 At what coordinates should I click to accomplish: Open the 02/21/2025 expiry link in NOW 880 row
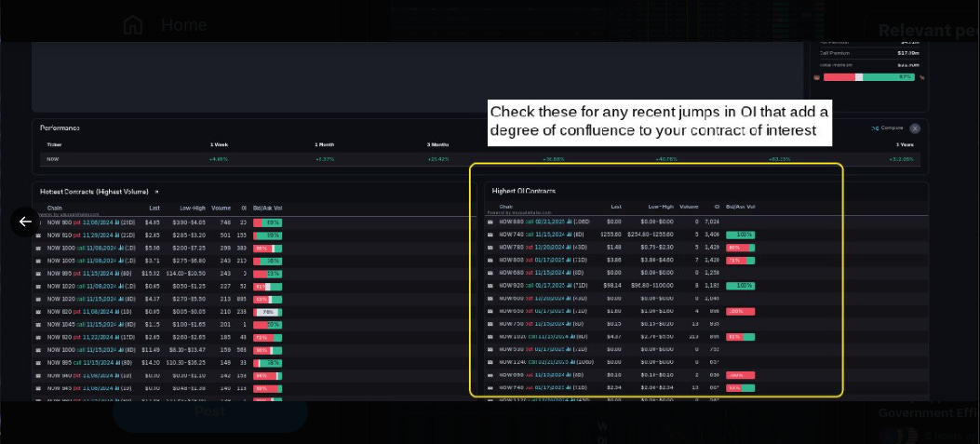[550, 222]
